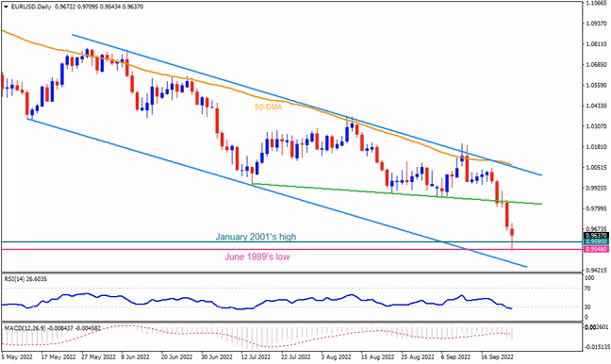611x364 pixels.
Task: Select the EURUSD,Daily chart title text
Action: (31, 7)
